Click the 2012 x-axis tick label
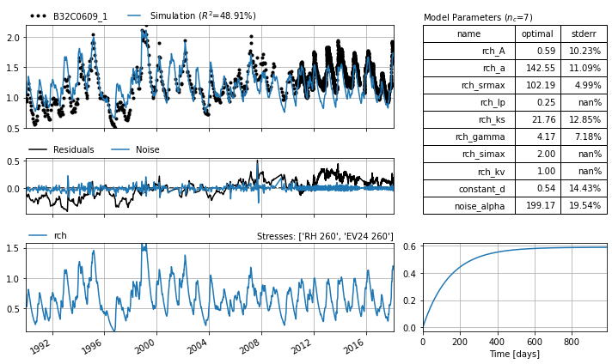Screen dimensions: 612x364 coord(303,346)
